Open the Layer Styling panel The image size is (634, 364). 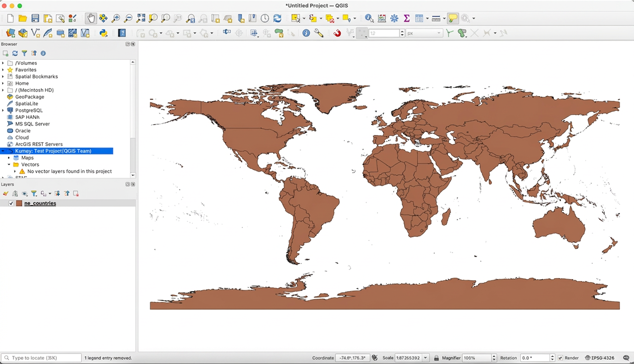click(5, 193)
